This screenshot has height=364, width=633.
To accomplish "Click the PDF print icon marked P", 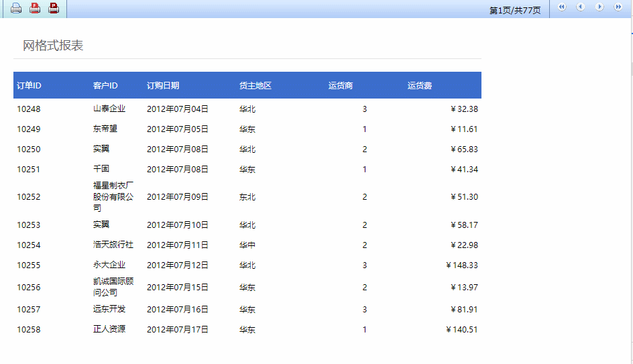I will click(x=54, y=9).
